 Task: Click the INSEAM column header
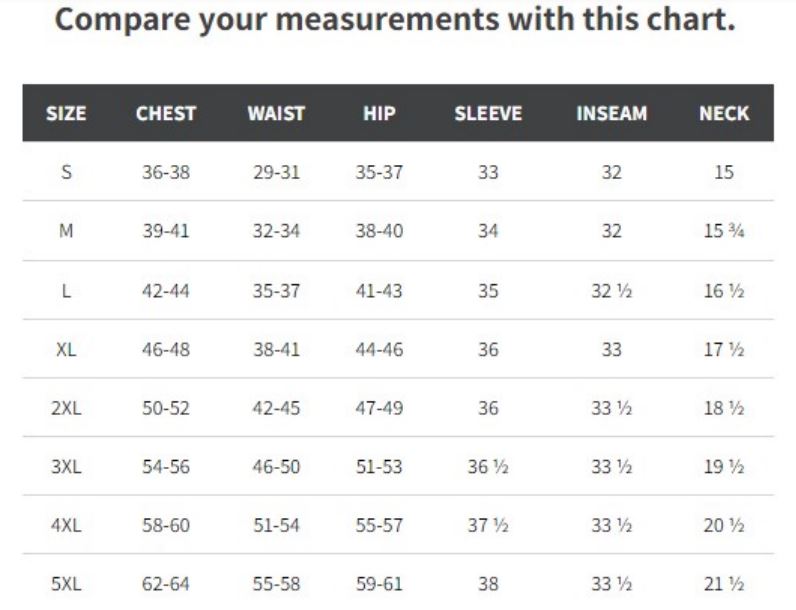pyautogui.click(x=612, y=113)
